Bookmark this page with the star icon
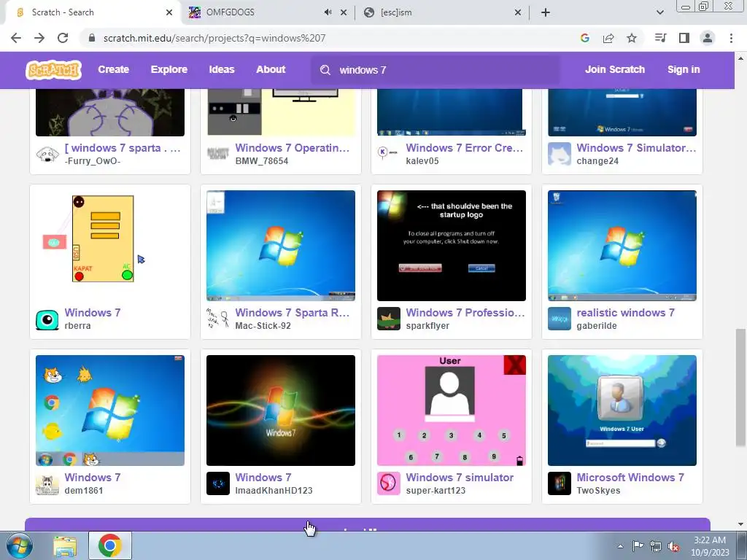Screen dimensions: 747x560 click(x=632, y=38)
